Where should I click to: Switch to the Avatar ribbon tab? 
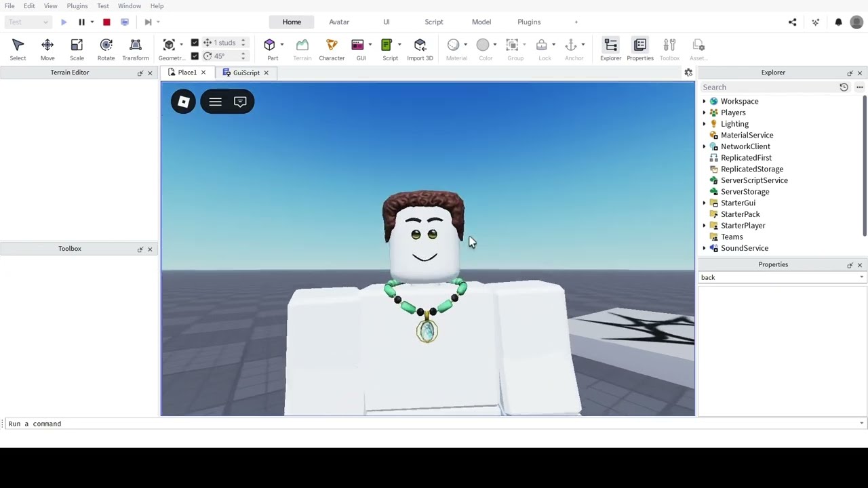pos(339,22)
